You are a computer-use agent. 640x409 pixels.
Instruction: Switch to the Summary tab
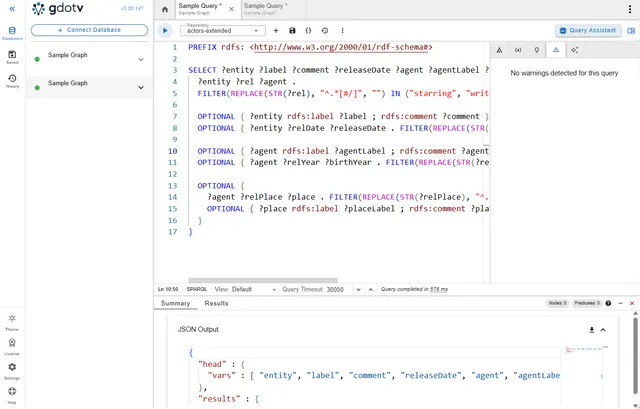(x=176, y=303)
